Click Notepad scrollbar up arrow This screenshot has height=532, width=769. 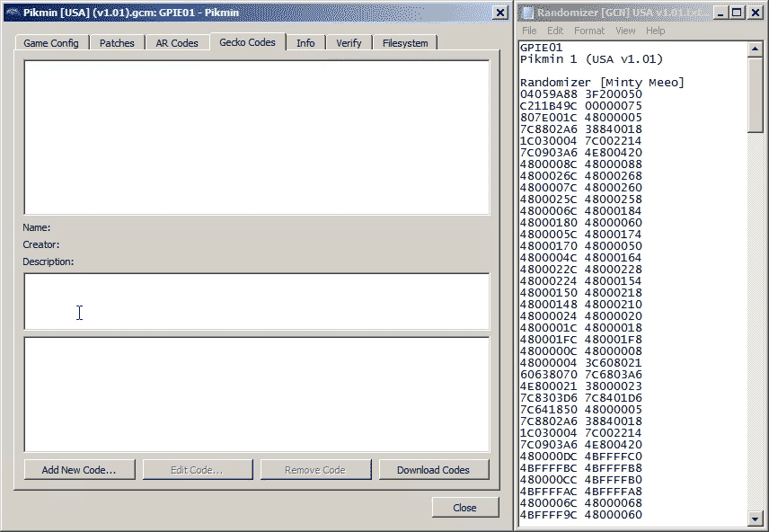pyautogui.click(x=755, y=49)
